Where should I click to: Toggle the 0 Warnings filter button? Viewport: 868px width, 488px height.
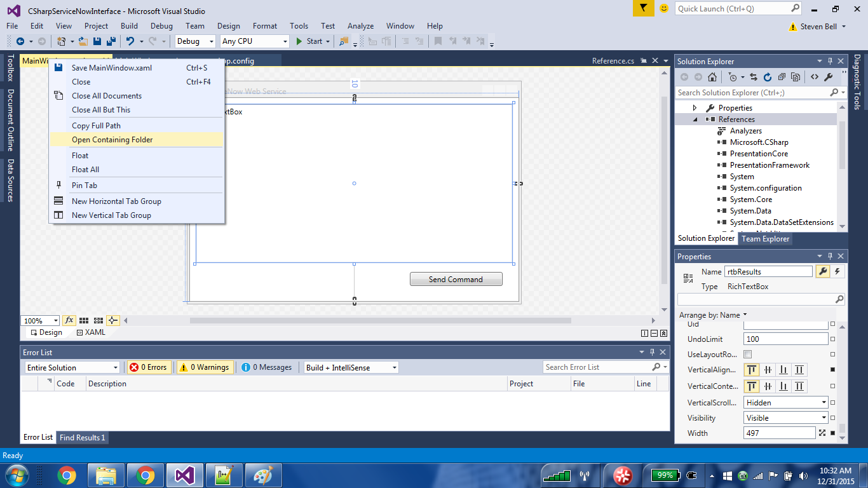[205, 367]
